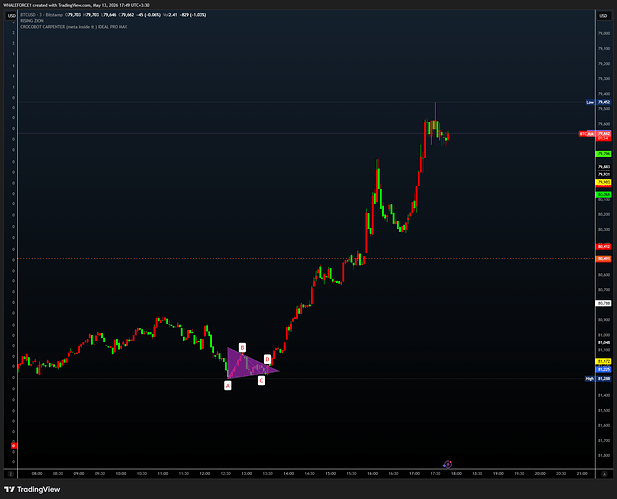
Task: Click the blue 81,225 price label
Action: click(604, 370)
